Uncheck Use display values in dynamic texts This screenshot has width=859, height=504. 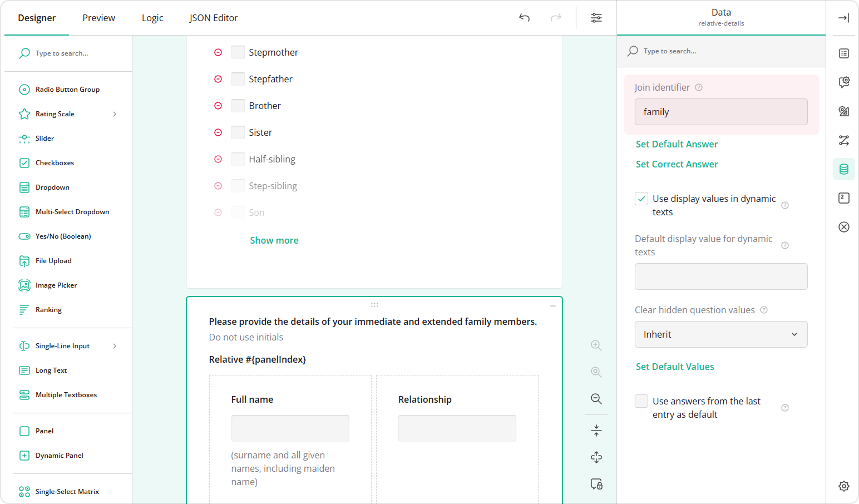point(641,198)
